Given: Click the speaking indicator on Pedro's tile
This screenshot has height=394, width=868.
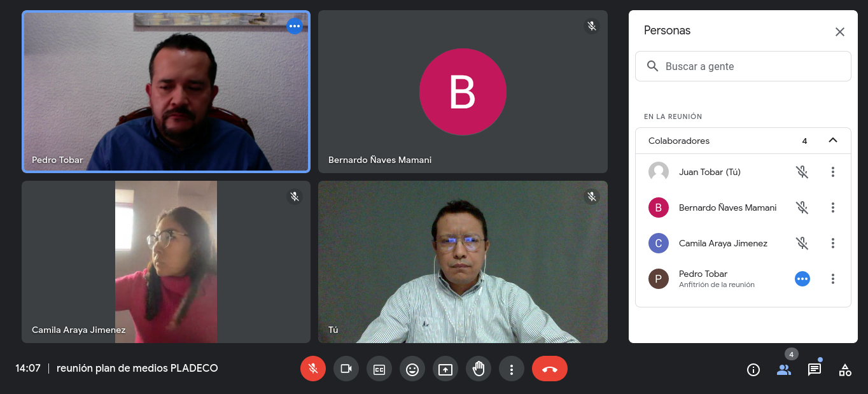Looking at the screenshot, I should click(295, 26).
